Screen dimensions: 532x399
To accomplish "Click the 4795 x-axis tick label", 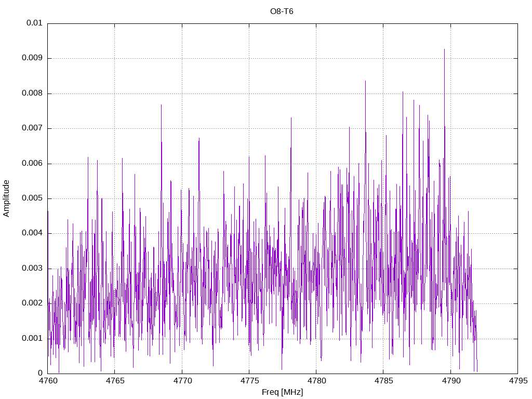I will click(518, 381).
